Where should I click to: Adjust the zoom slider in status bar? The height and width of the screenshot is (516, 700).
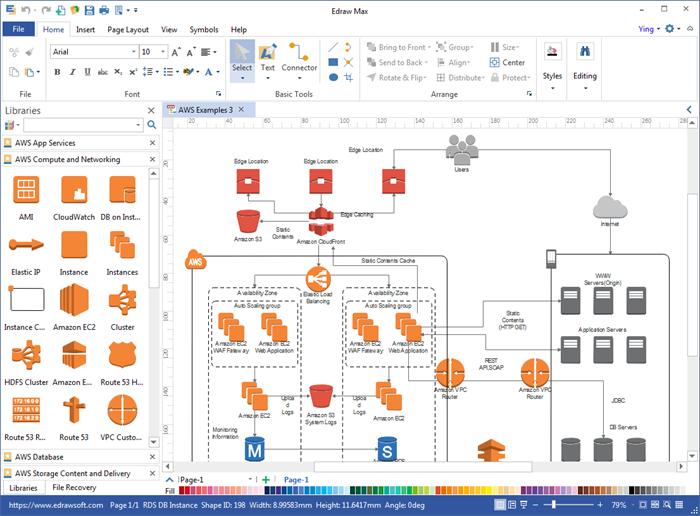554,505
